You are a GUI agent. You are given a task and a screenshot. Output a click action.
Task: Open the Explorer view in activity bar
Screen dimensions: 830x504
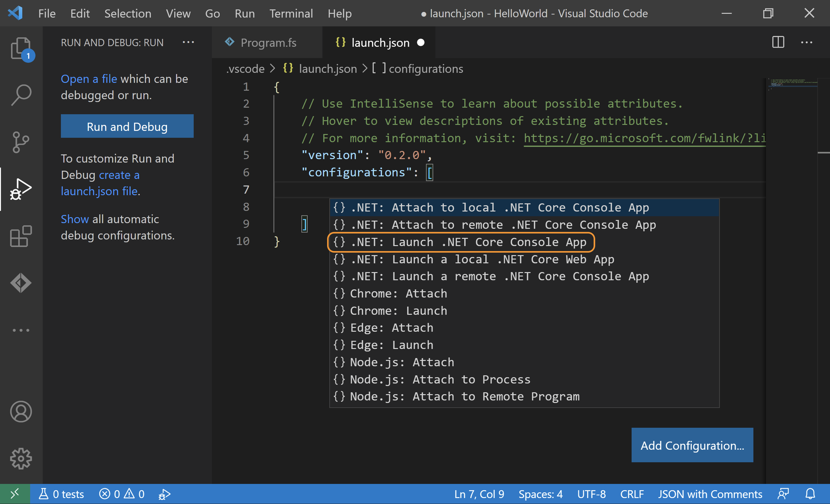(x=21, y=48)
